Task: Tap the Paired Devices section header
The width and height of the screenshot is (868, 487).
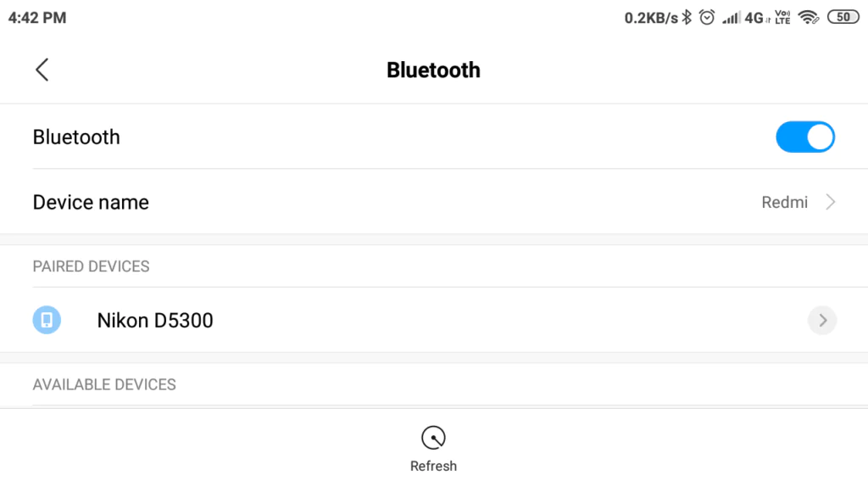Action: 91,266
